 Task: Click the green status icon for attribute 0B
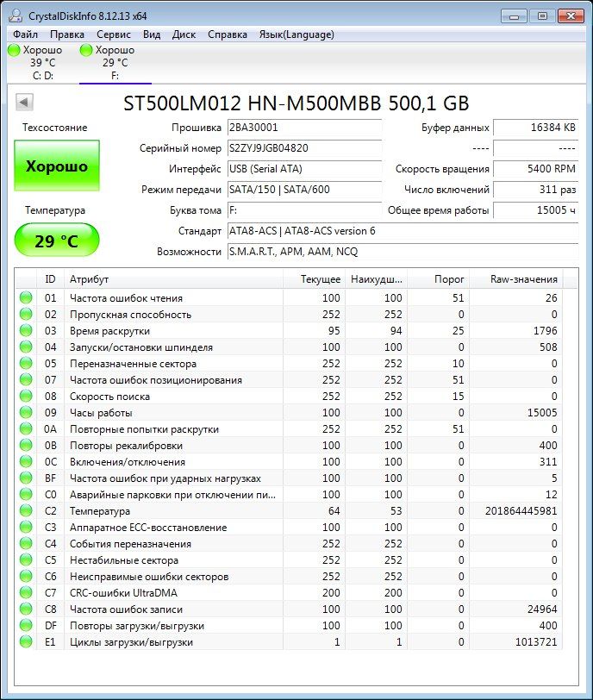27,446
